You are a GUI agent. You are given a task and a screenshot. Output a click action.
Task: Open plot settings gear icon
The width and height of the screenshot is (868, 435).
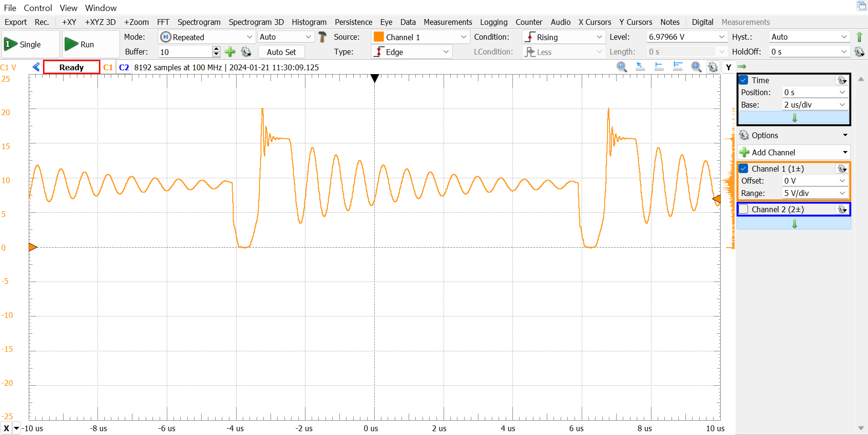point(713,67)
